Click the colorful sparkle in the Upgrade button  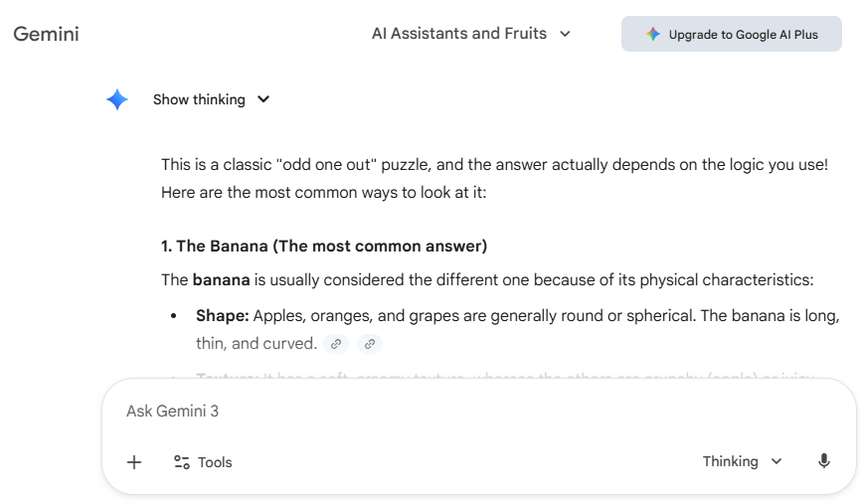652,34
